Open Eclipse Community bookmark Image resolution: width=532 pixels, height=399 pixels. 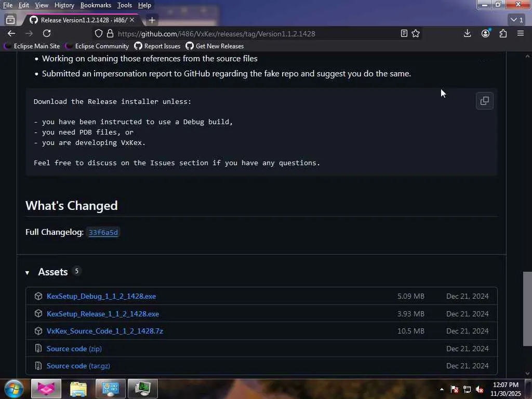(97, 46)
